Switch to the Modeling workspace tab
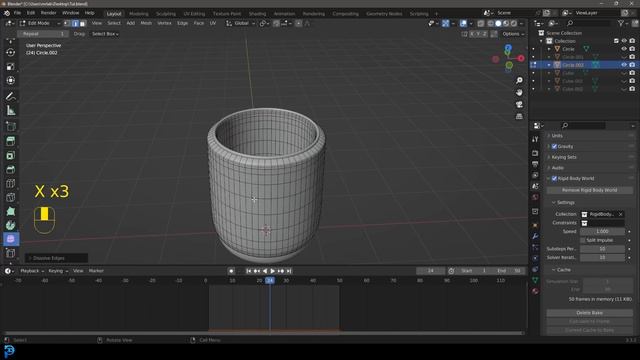640x360 pixels. pos(138,13)
